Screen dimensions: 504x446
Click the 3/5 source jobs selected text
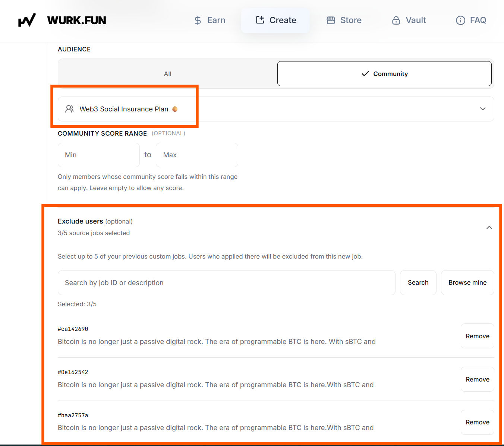pyautogui.click(x=94, y=233)
